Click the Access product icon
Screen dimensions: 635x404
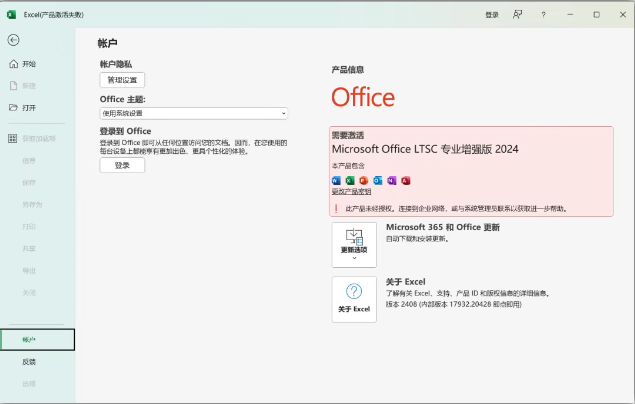point(406,180)
